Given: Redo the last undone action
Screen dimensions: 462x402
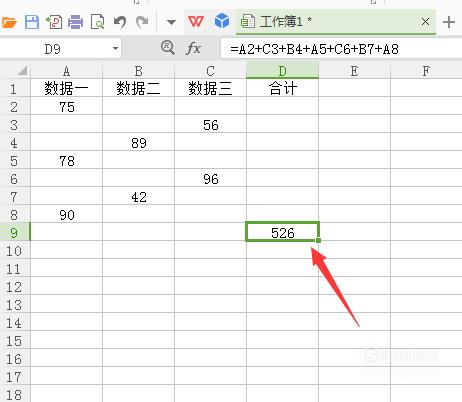Looking at the screenshot, I should 142,22.
